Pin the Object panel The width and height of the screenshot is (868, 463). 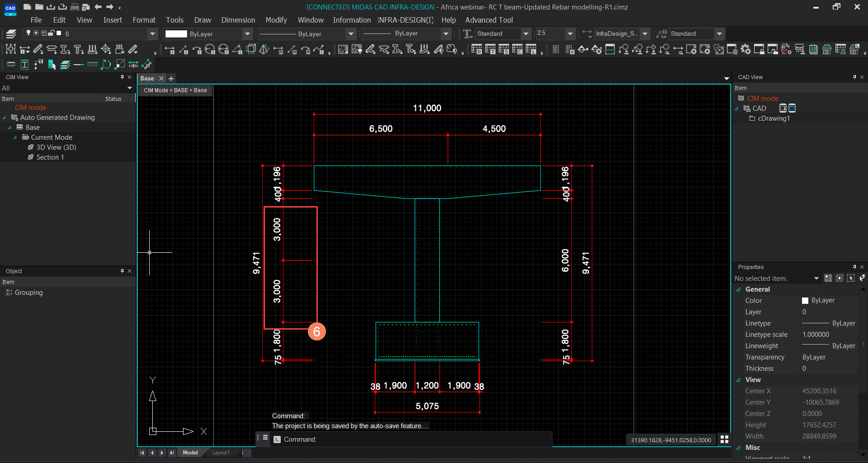tap(122, 271)
